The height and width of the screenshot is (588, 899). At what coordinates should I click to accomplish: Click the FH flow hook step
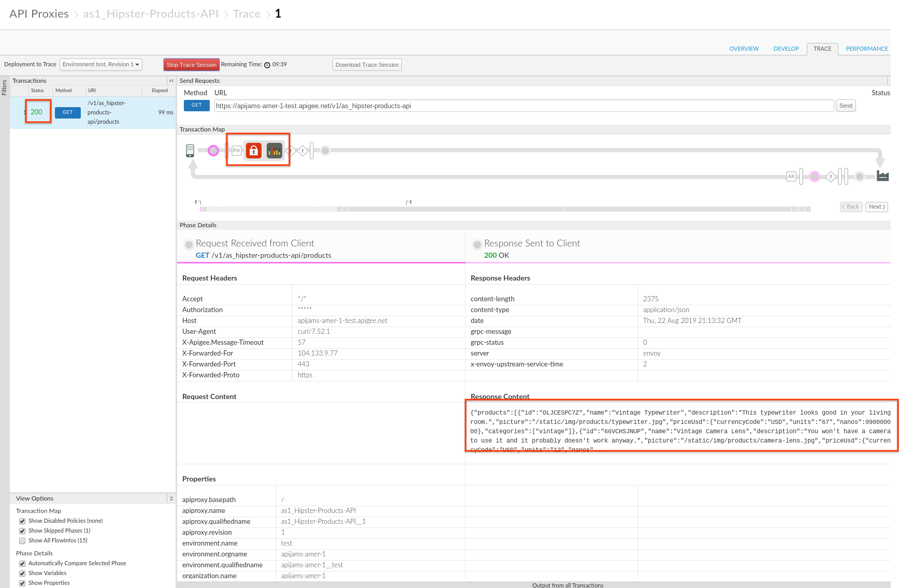236,151
